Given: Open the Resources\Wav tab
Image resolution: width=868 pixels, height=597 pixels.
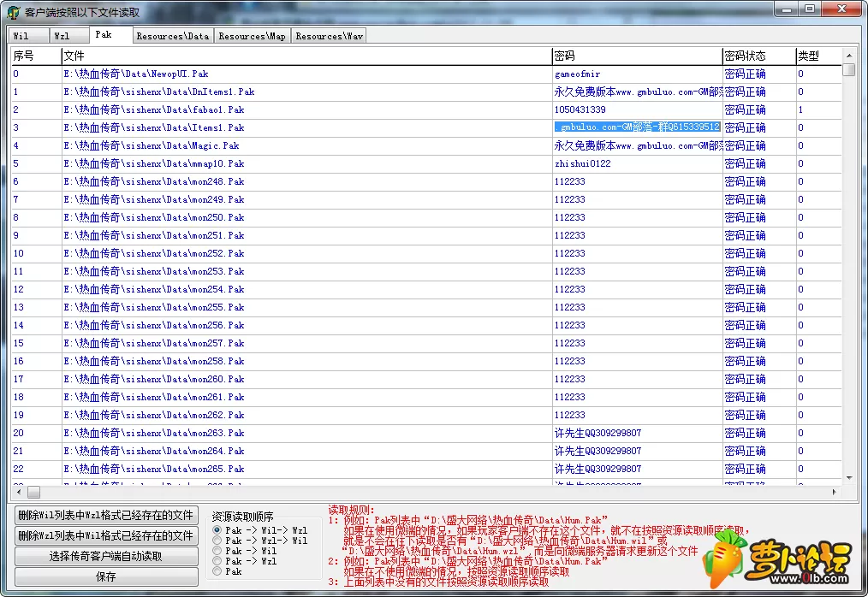Looking at the screenshot, I should click(x=329, y=36).
